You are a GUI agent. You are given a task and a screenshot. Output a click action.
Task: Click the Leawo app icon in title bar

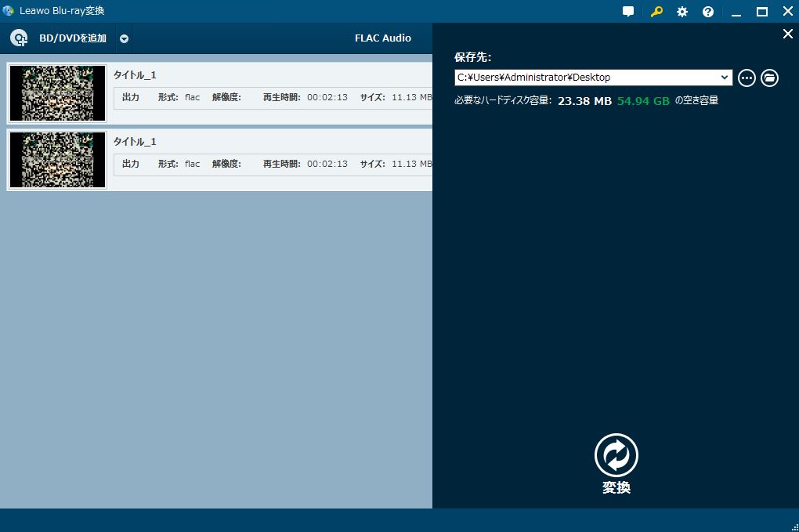8,10
